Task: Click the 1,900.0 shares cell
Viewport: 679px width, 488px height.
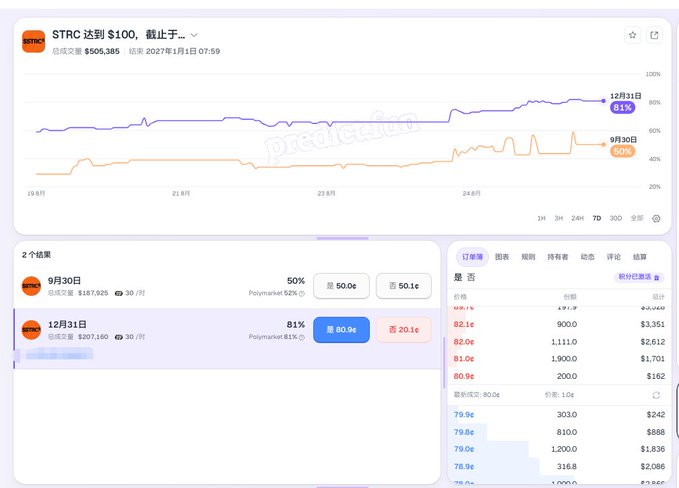Action: pos(564,359)
